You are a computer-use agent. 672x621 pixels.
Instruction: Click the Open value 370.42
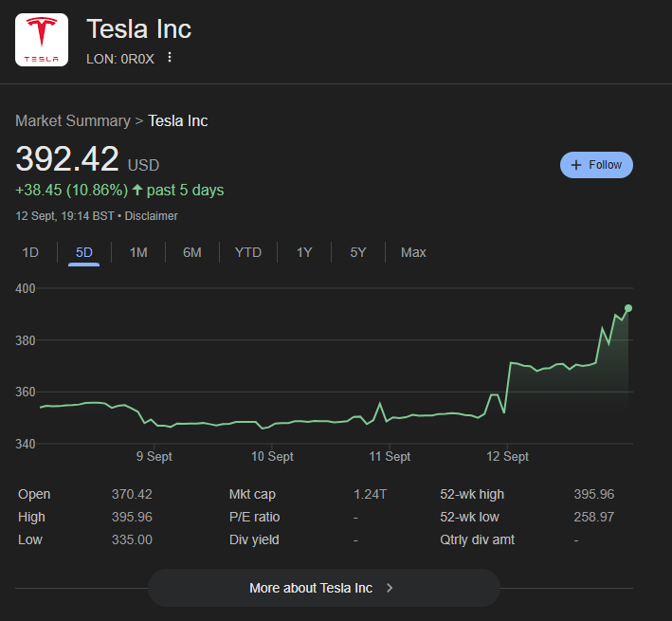pos(132,494)
